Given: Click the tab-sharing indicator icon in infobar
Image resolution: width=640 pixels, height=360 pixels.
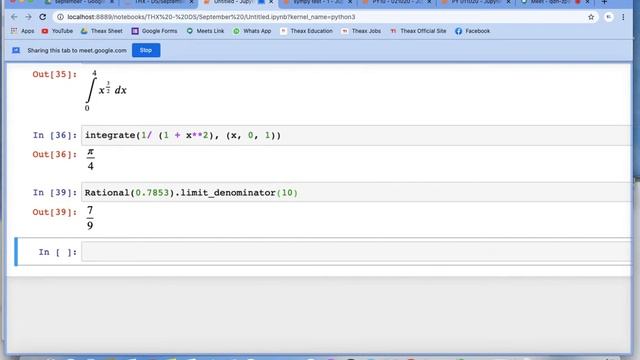Looking at the screenshot, I should (16, 50).
